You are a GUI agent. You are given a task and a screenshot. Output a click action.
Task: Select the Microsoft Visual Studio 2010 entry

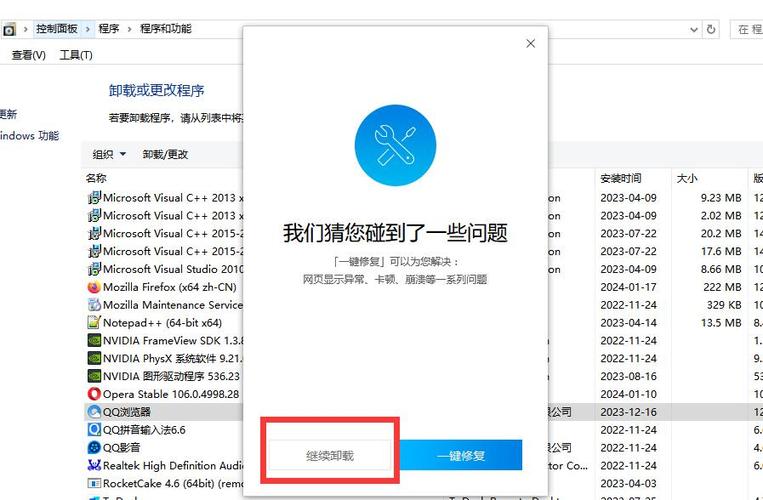coord(173,269)
